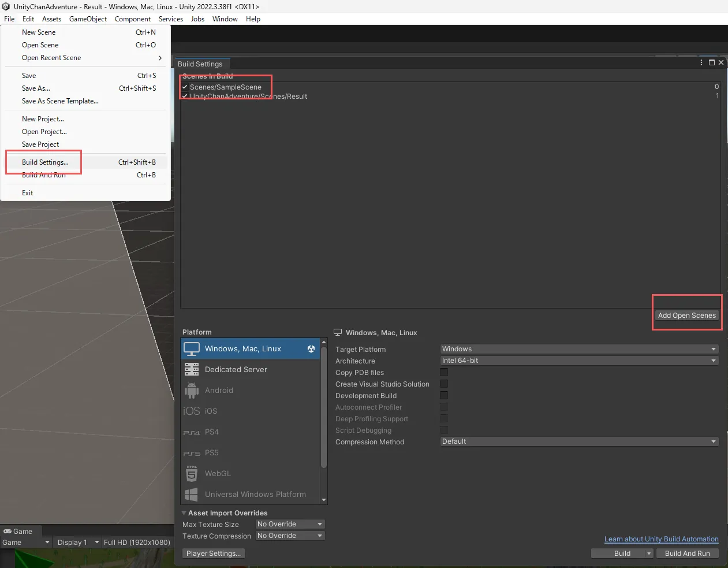
Task: Open the Build Settings kebab menu
Action: pyautogui.click(x=701, y=62)
